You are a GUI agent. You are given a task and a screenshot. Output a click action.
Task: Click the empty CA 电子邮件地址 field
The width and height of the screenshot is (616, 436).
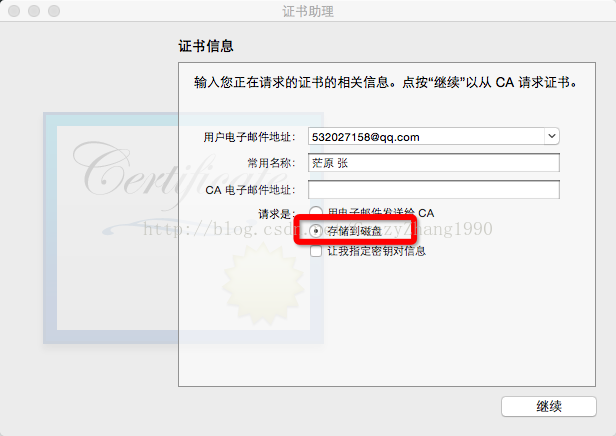434,190
